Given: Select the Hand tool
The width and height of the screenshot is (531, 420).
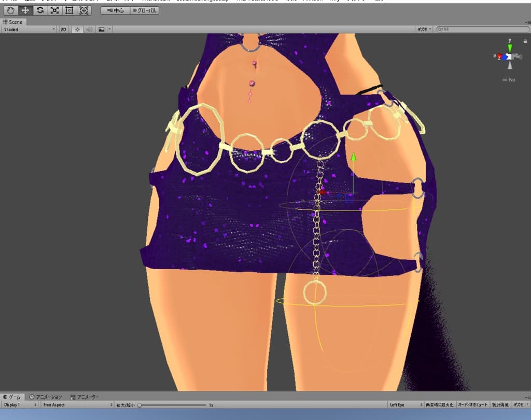Looking at the screenshot, I should 10,10.
